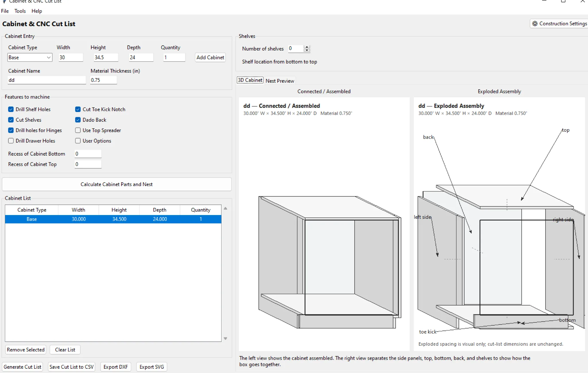Click the Depth input field

point(141,57)
